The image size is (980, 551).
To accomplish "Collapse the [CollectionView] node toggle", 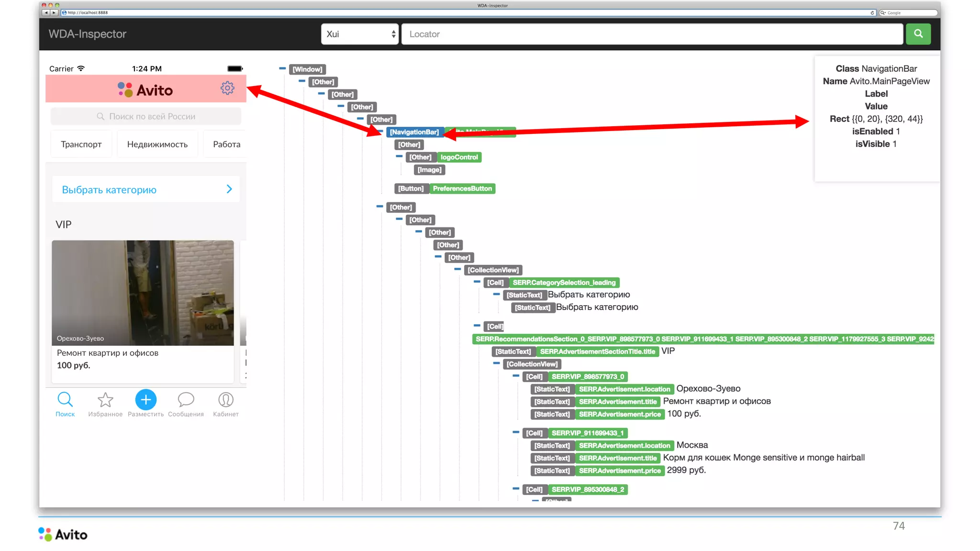I will [x=457, y=269].
